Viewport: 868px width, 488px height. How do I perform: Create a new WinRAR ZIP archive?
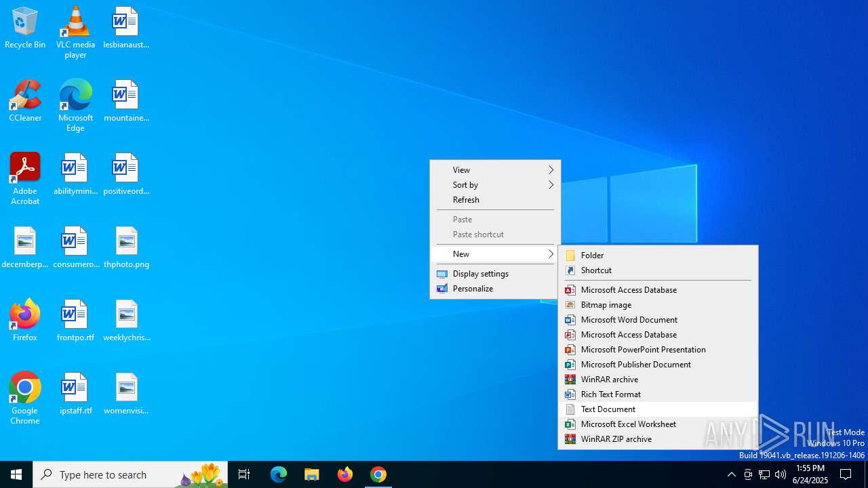coord(658,439)
